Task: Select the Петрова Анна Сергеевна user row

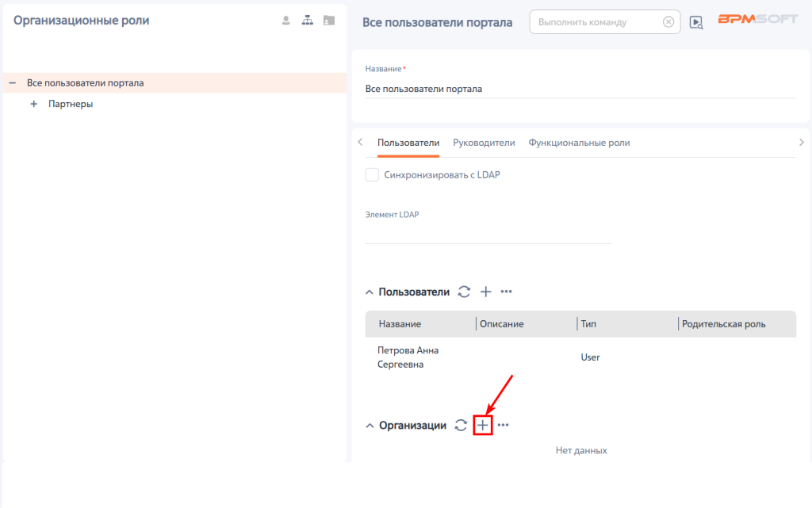Action: pos(580,357)
